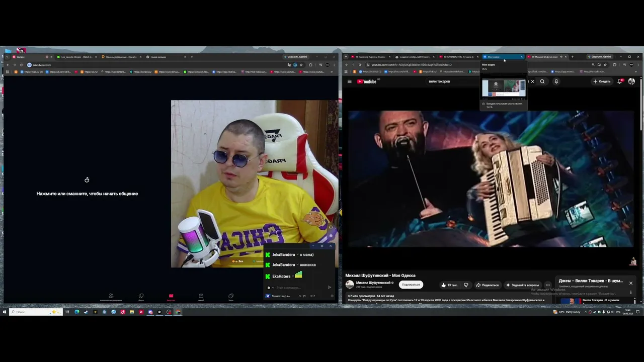The image size is (644, 362).
Task: Click the Создать button on YouTube
Action: (x=602, y=81)
